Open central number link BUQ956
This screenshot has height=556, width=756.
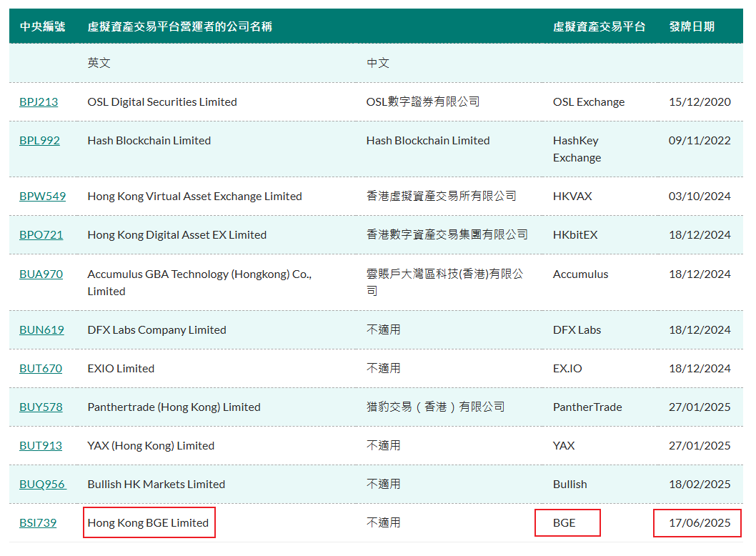[43, 484]
